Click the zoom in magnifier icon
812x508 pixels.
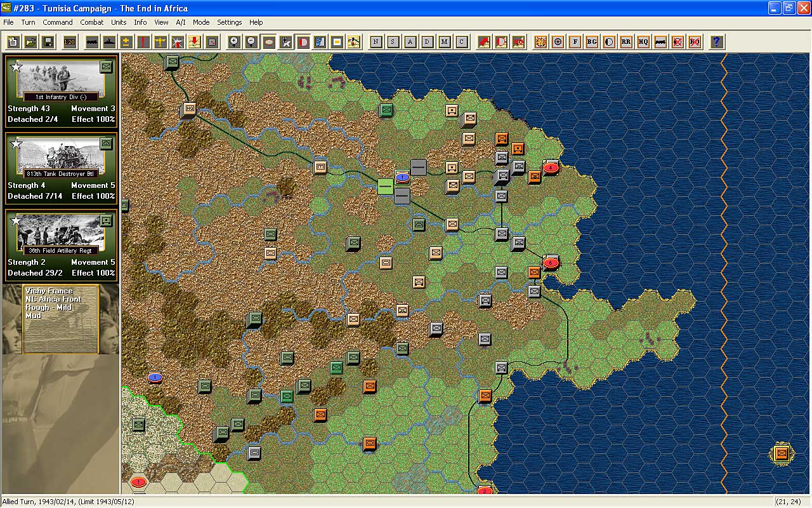(234, 42)
